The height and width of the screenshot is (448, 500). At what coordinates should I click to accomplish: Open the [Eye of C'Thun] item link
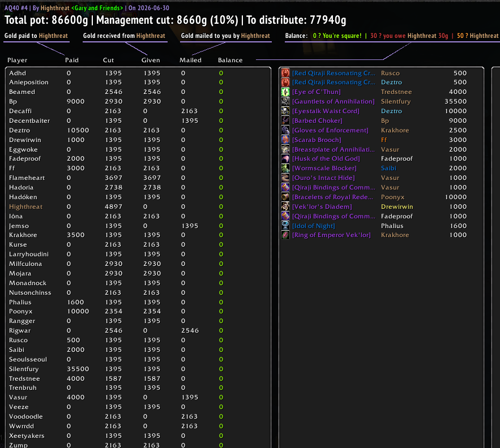coord(317,92)
